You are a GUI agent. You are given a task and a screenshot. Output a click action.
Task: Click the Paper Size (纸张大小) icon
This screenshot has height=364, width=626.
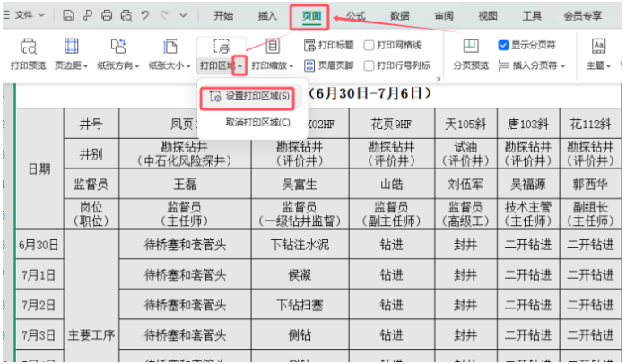(x=169, y=47)
